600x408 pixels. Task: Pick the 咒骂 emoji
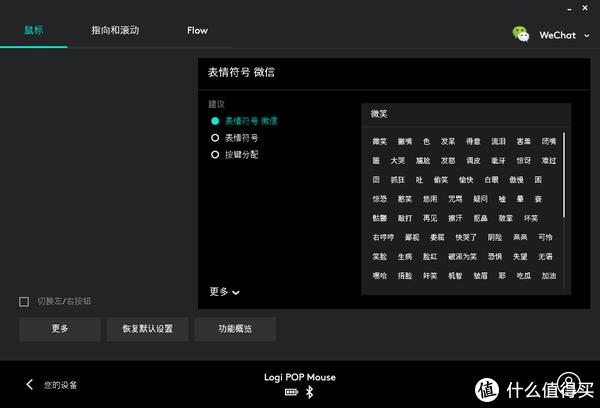[x=455, y=199]
